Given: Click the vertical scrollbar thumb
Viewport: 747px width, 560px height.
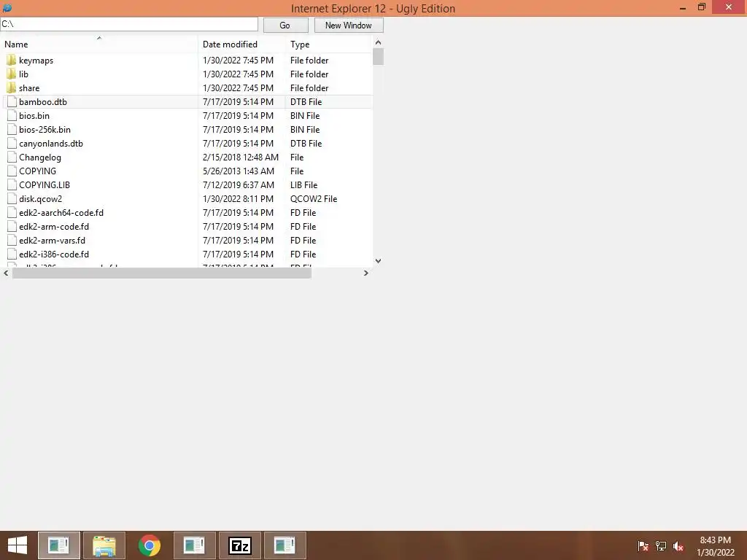Looking at the screenshot, I should [x=379, y=56].
